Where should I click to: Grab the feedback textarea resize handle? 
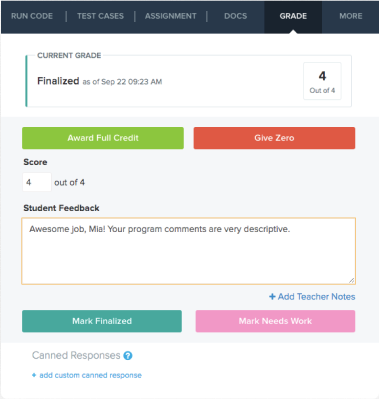click(x=351, y=280)
